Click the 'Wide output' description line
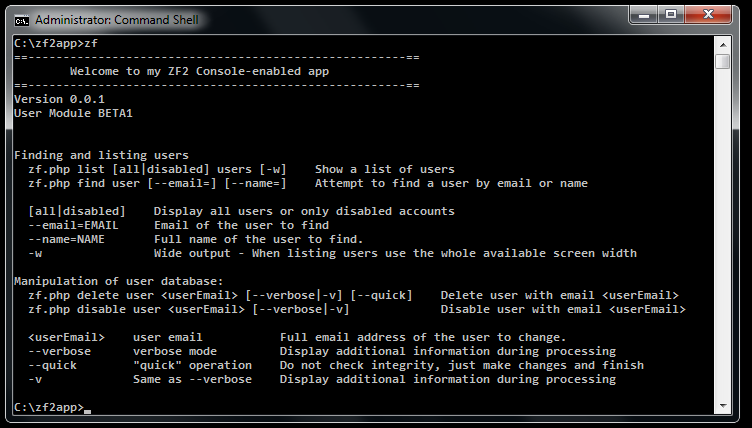 (x=395, y=253)
